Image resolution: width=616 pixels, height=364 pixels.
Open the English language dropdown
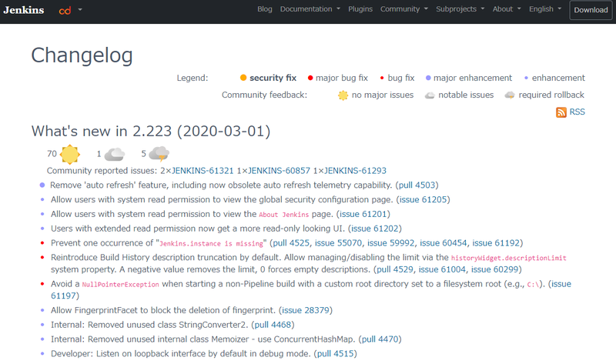tap(545, 9)
